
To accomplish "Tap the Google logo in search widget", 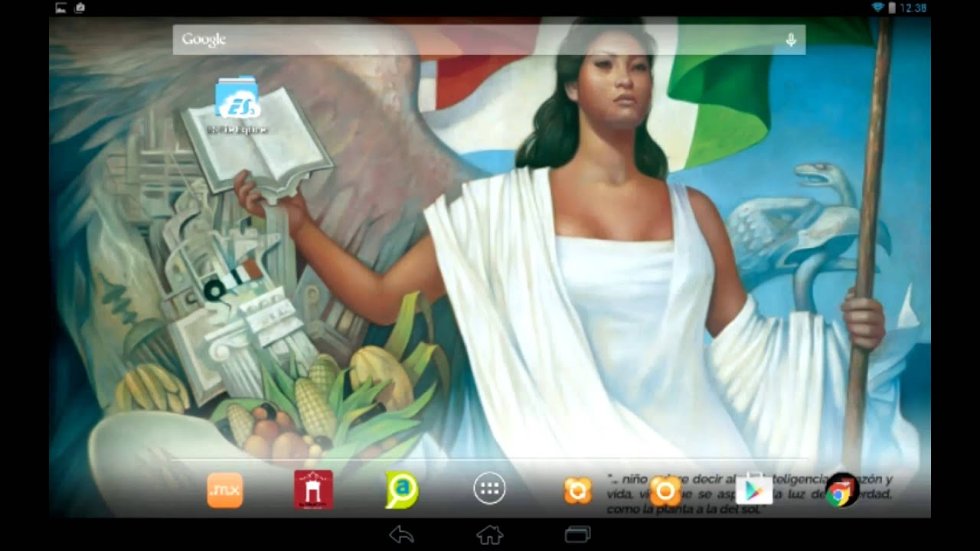I will click(x=204, y=40).
